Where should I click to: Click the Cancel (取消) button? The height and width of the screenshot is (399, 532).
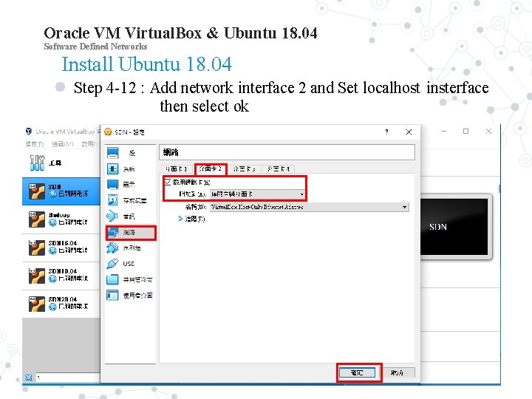(397, 372)
